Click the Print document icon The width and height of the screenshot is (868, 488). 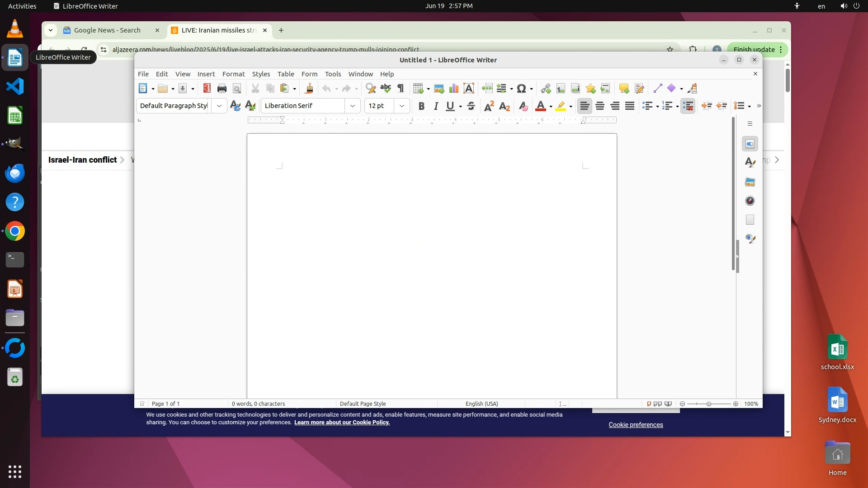pyautogui.click(x=222, y=89)
